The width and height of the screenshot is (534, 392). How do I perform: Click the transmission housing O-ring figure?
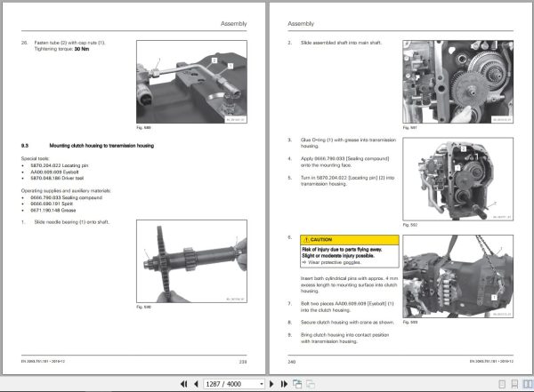click(458, 179)
